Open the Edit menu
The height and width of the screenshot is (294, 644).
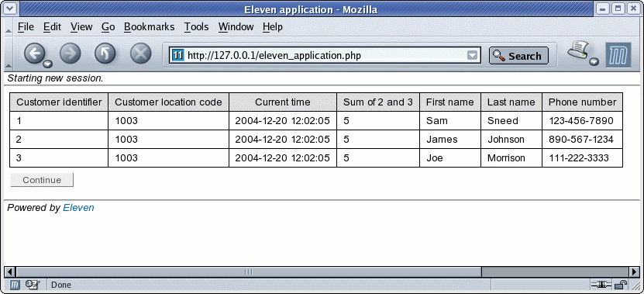point(52,27)
